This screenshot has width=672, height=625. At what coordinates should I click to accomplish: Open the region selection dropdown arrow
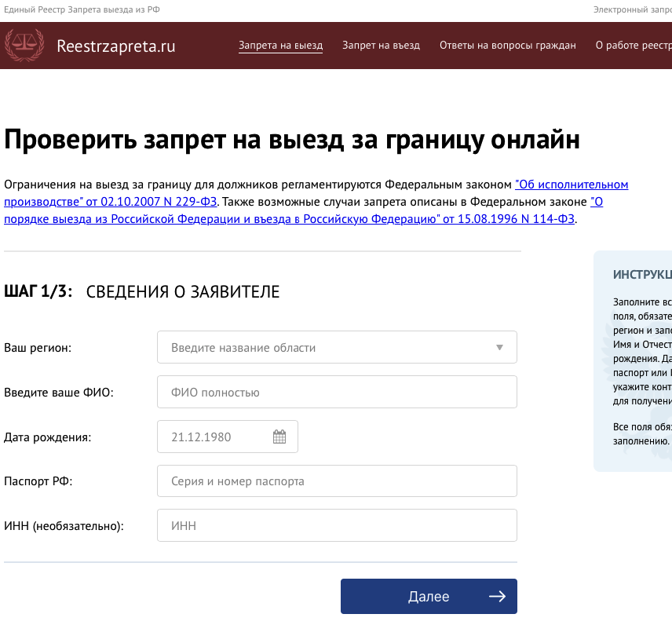pyautogui.click(x=499, y=347)
